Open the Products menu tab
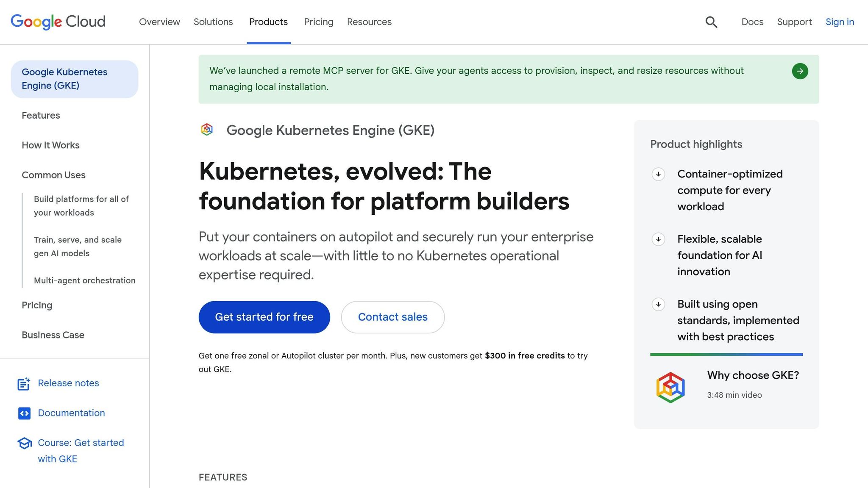The height and width of the screenshot is (488, 868). [x=268, y=22]
